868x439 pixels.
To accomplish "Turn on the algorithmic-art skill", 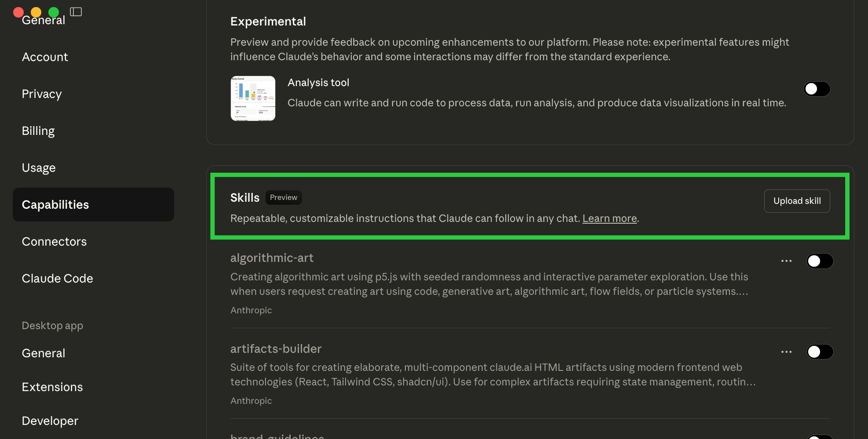I will [x=820, y=261].
